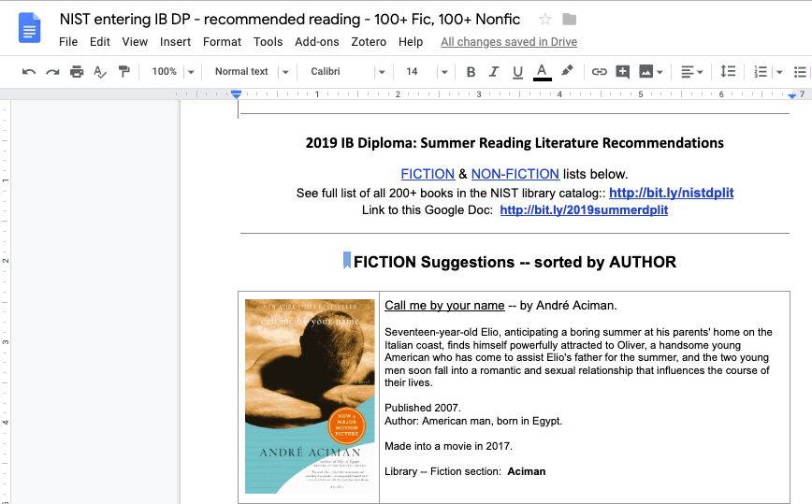This screenshot has height=504, width=812.
Task: Activate the paint format tool
Action: (123, 72)
